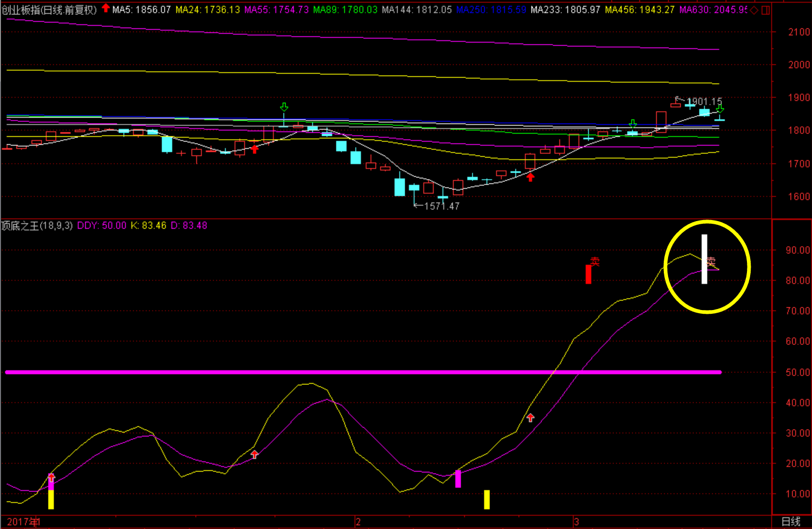Click the red 卖 sell marker inside the indicator peak
The width and height of the screenshot is (812, 529).
711,262
